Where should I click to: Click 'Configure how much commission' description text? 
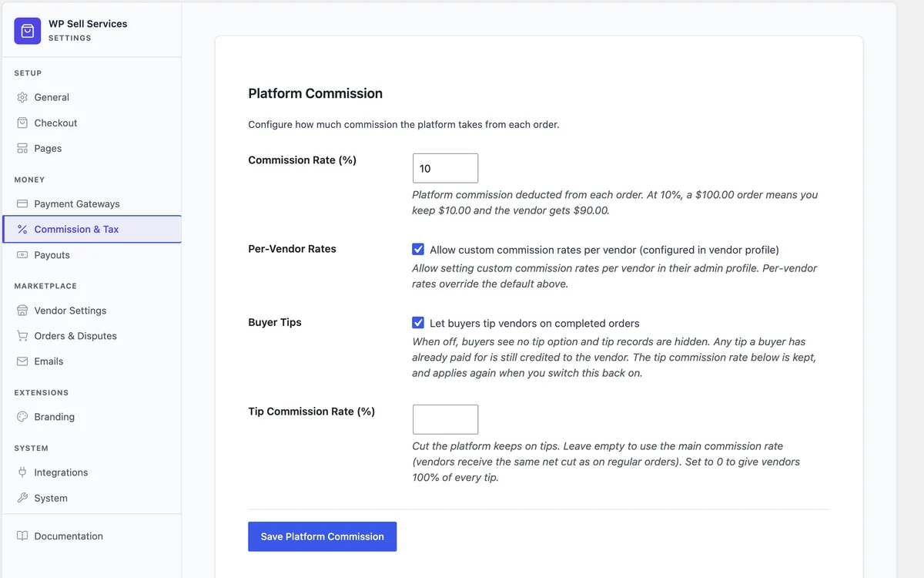403,124
